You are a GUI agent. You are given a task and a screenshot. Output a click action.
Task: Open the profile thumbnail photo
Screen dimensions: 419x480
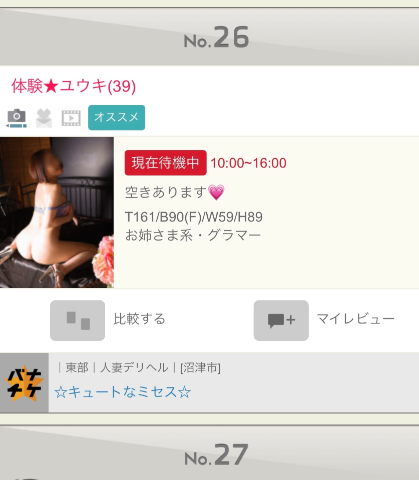coord(57,212)
